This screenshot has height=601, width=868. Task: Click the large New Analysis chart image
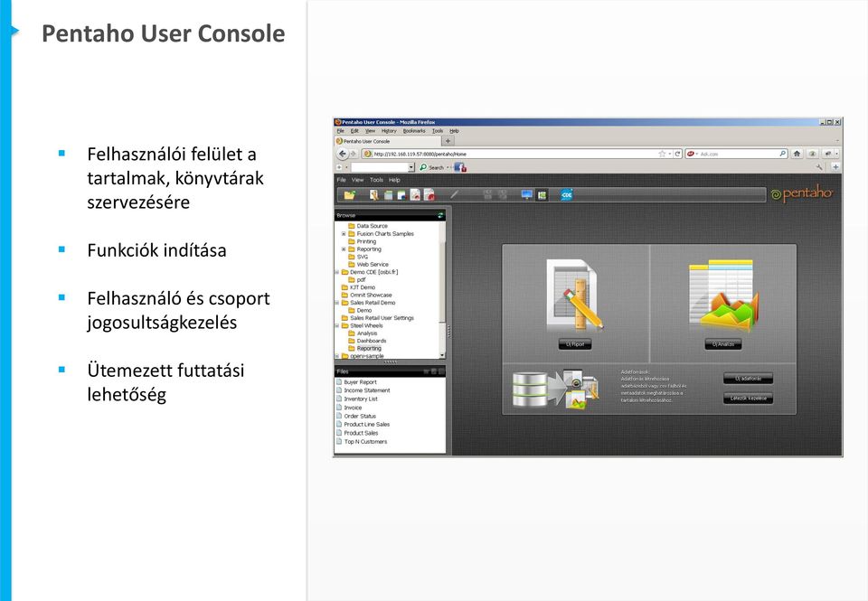click(723, 295)
